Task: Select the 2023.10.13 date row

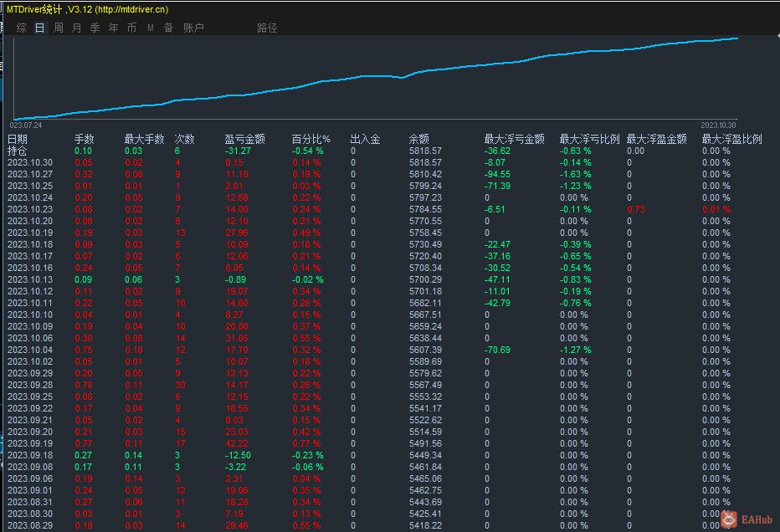Action: click(x=30, y=279)
